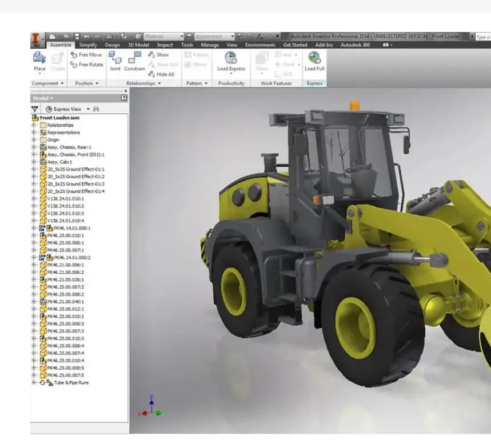The width and height of the screenshot is (491, 448).
Task: Click the Load Full icon
Action: (x=314, y=58)
